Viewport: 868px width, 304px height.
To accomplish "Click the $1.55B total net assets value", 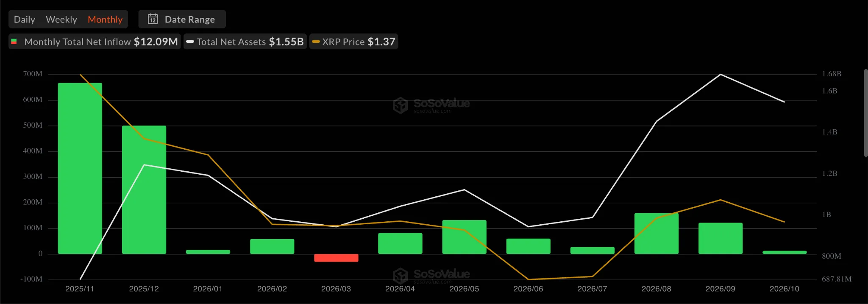I will click(x=287, y=42).
